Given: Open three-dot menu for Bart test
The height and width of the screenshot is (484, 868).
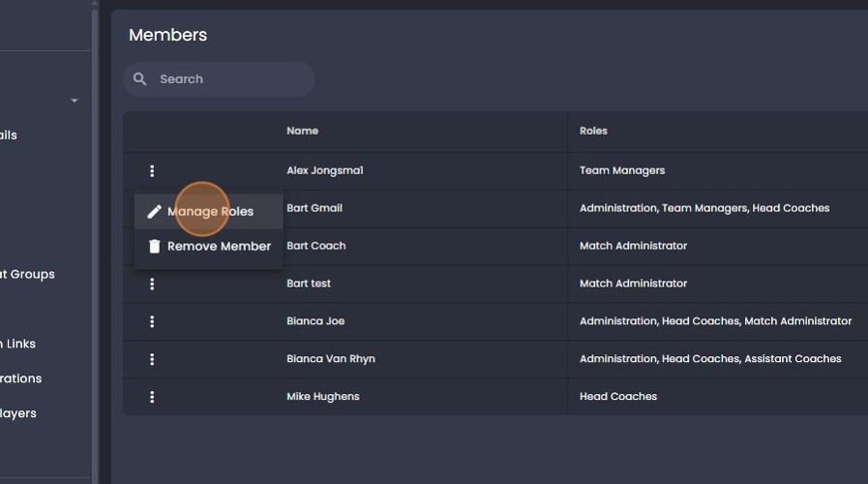Looking at the screenshot, I should 152,284.
